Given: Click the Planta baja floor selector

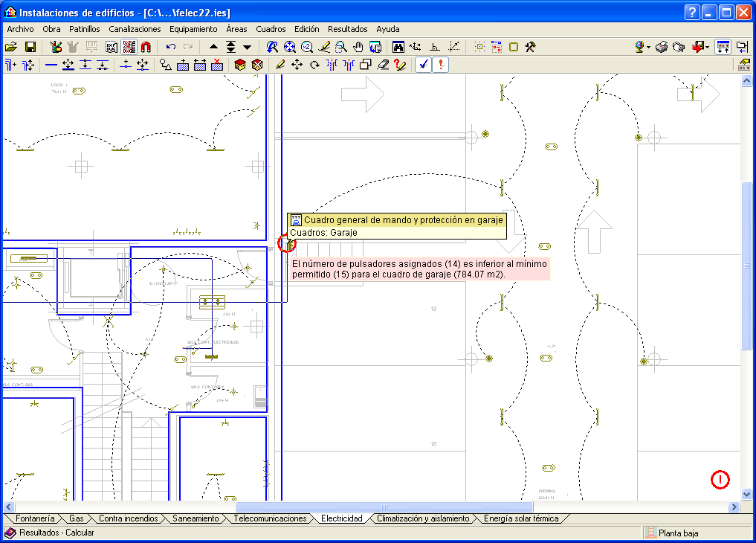Looking at the screenshot, I should pyautogui.click(x=676, y=533).
